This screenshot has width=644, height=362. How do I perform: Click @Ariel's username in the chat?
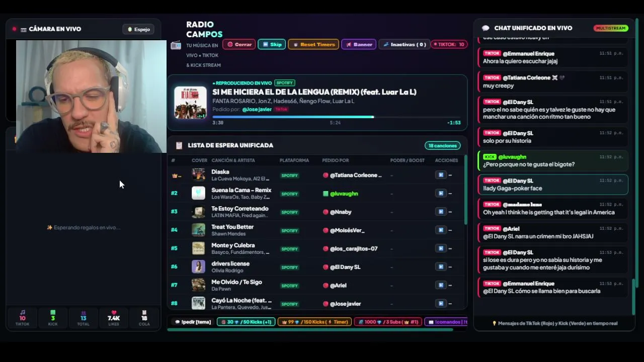pyautogui.click(x=511, y=229)
